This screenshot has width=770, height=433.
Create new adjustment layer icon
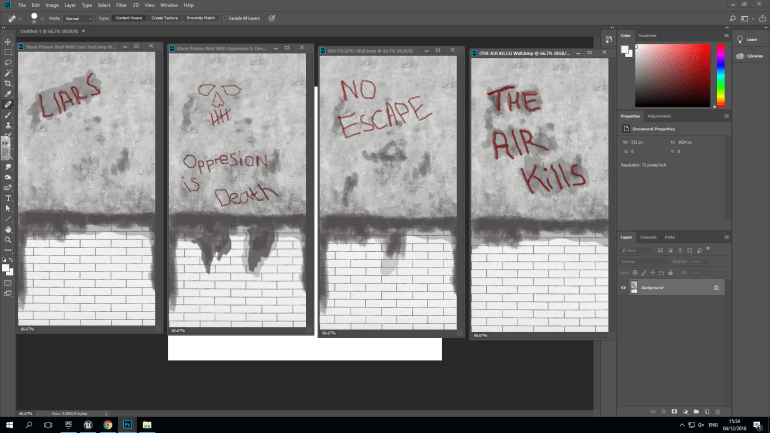point(686,411)
